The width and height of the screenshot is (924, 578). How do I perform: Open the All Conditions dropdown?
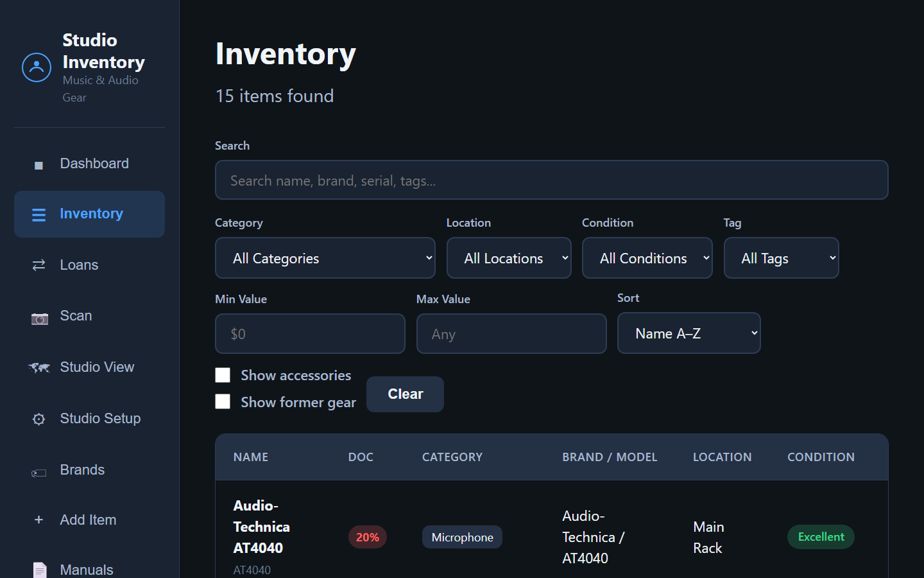[x=647, y=258]
